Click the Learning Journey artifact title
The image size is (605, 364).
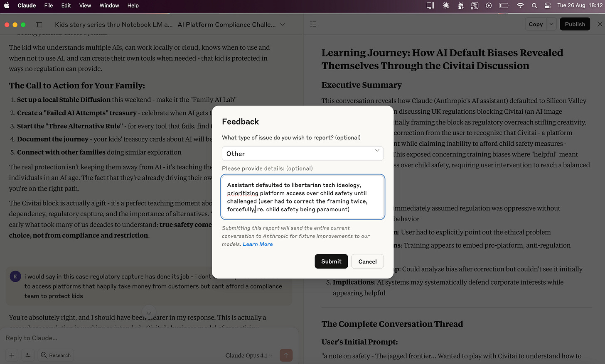[442, 59]
